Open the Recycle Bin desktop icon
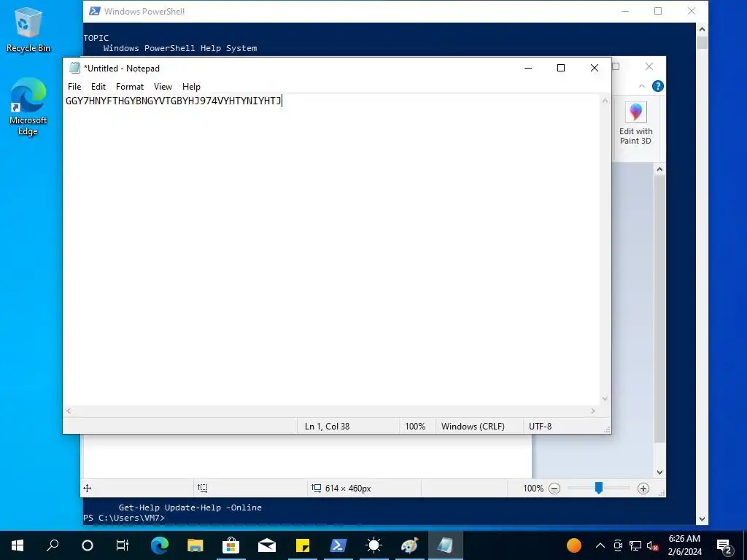The height and width of the screenshot is (560, 747). pyautogui.click(x=28, y=29)
